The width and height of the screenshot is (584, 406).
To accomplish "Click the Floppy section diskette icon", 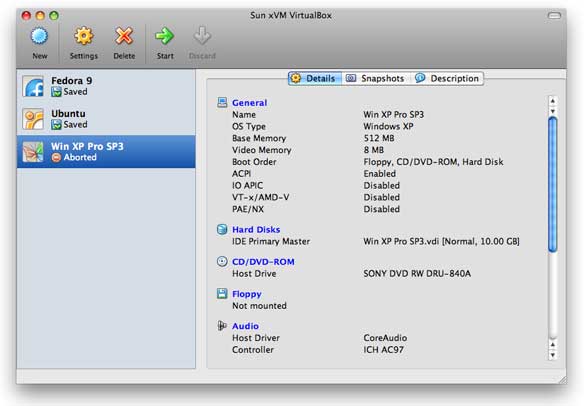I will tap(222, 294).
